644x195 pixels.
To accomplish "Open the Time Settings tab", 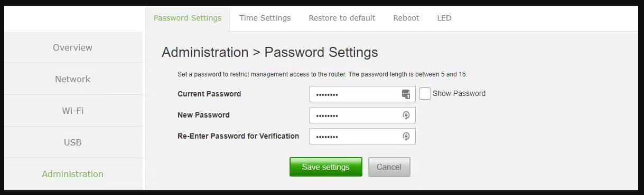I will 265,18.
